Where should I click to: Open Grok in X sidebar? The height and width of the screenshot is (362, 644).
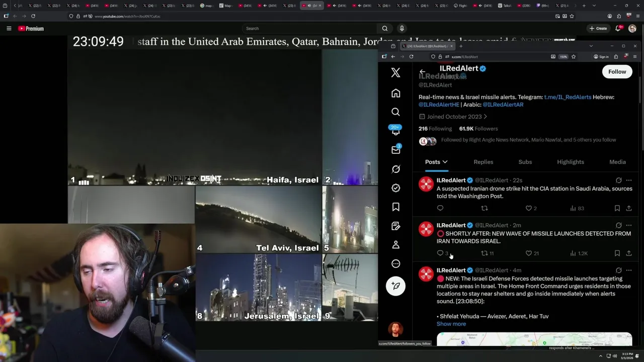pos(396,169)
